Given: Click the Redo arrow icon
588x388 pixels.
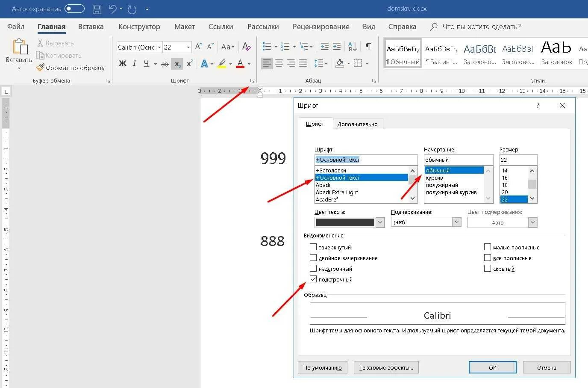Looking at the screenshot, I should 132,9.
